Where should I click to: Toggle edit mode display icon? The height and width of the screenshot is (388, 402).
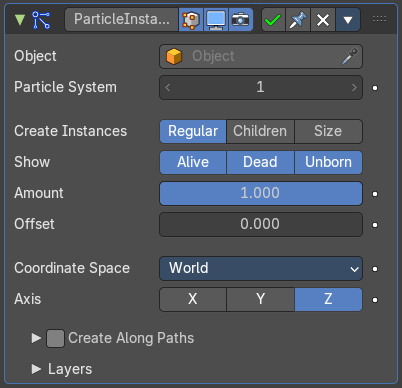tap(191, 20)
